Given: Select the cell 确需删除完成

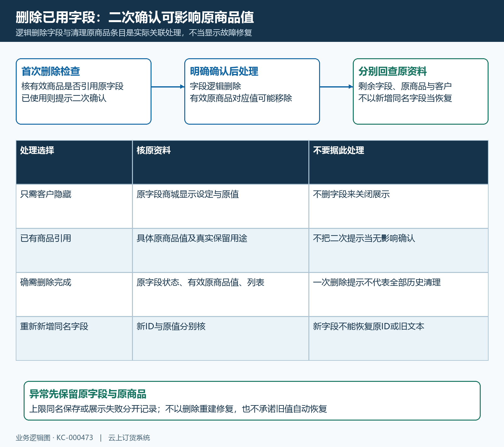Looking at the screenshot, I should click(x=74, y=294).
